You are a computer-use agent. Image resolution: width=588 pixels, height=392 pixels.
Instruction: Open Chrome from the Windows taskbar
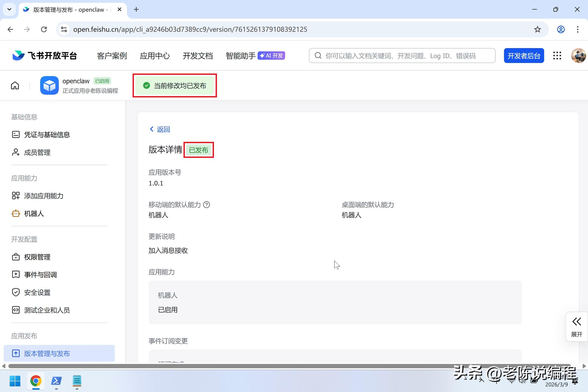pos(36,381)
